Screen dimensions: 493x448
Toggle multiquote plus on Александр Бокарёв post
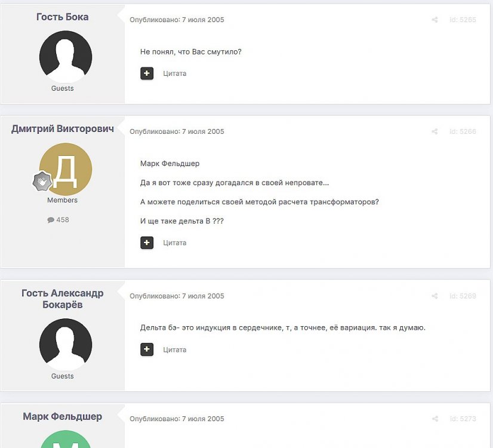coord(147,349)
